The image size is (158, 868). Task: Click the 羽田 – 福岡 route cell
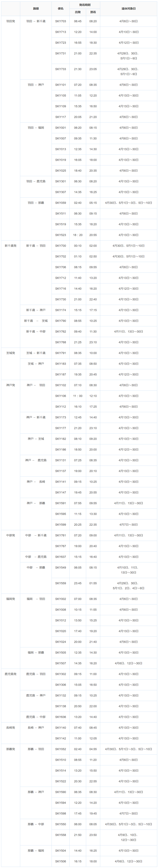[x=36, y=128]
